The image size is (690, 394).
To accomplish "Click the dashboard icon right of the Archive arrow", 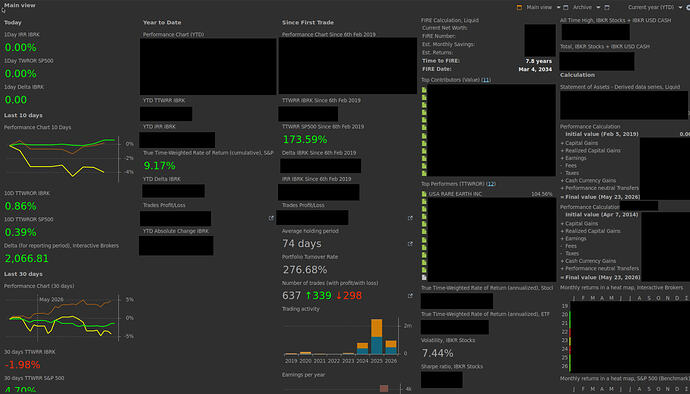I will pyautogui.click(x=607, y=7).
